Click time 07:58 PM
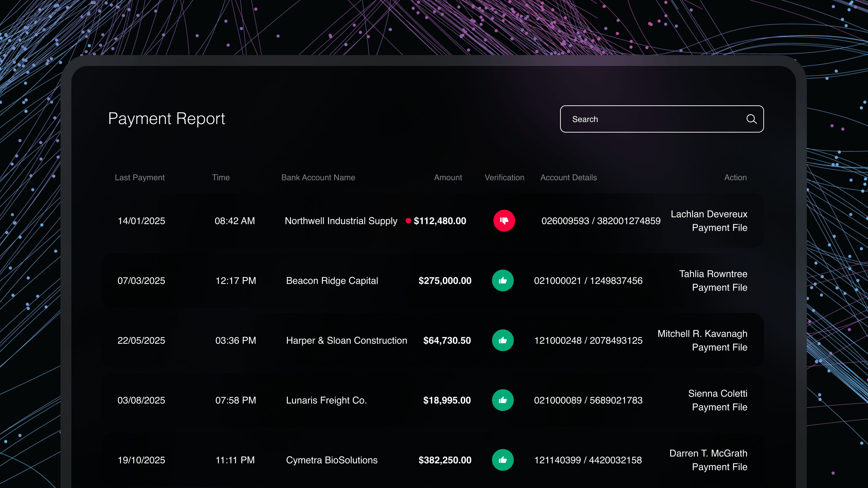This screenshot has width=868, height=488. pyautogui.click(x=236, y=400)
